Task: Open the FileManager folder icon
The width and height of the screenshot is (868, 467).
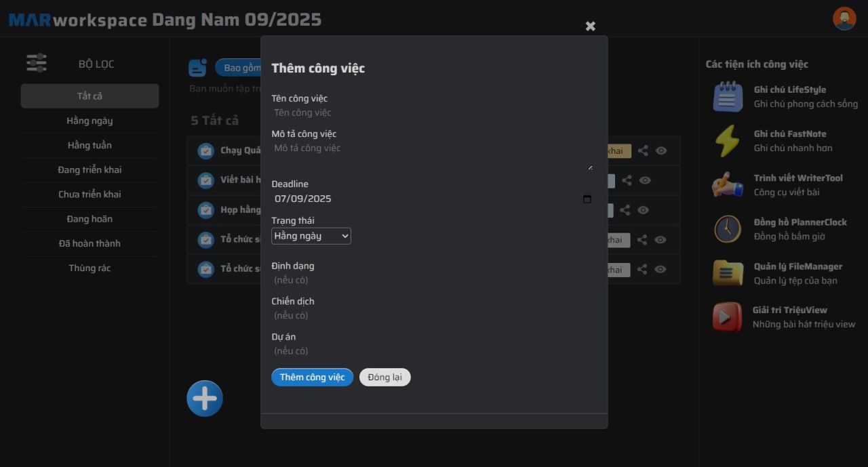Action: 728,272
